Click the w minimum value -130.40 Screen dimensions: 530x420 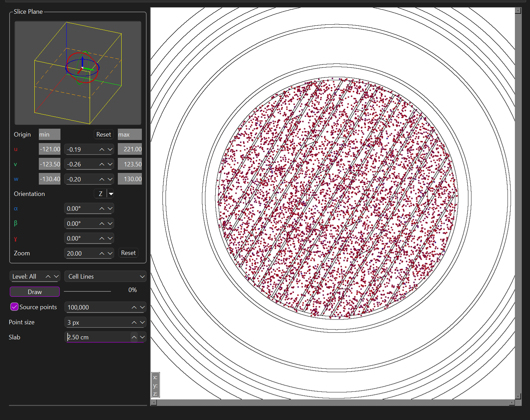pos(49,179)
